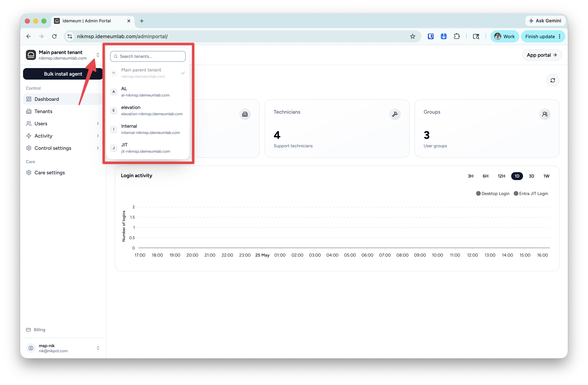Set login activity range to 12H
The width and height of the screenshot is (588, 385).
point(501,176)
